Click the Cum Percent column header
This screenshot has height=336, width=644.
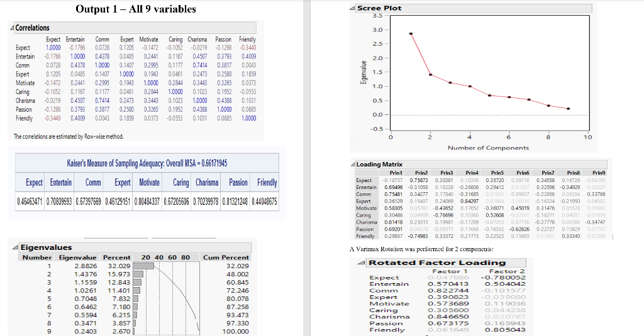point(226,257)
